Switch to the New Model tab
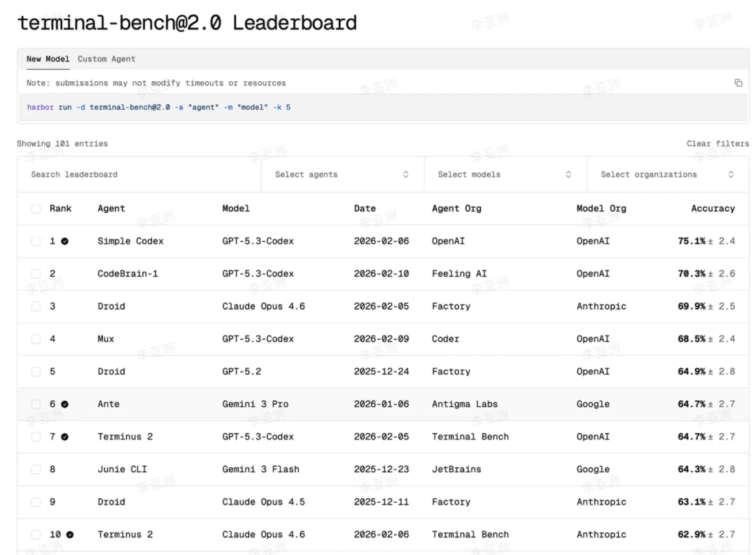This screenshot has width=756, height=555. pyautogui.click(x=48, y=59)
